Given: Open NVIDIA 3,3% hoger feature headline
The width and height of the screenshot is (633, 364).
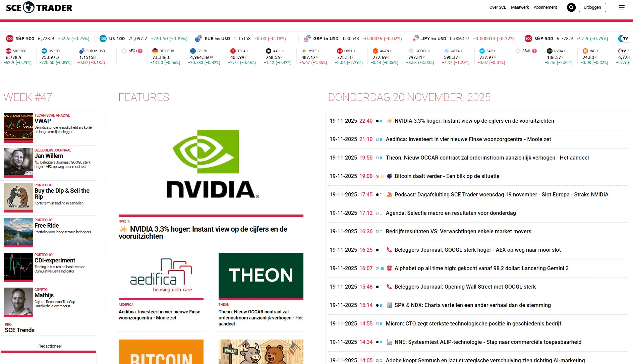Looking at the screenshot, I should click(203, 233).
